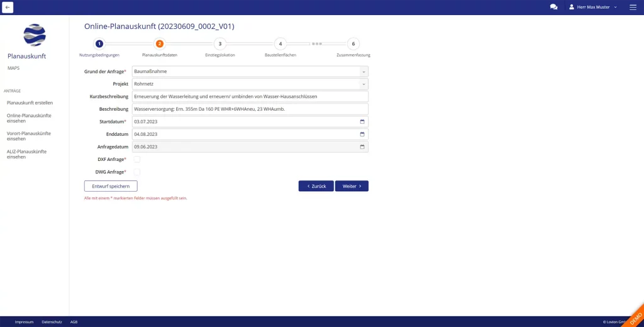Image resolution: width=644 pixels, height=327 pixels.
Task: Click calendar icon in Anfragedatum field
Action: click(x=362, y=147)
